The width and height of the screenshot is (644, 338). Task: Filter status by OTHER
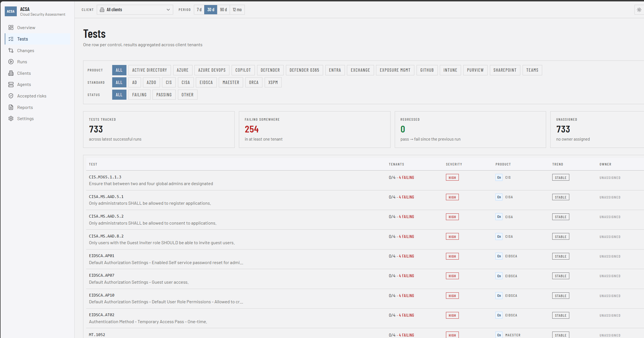[187, 95]
